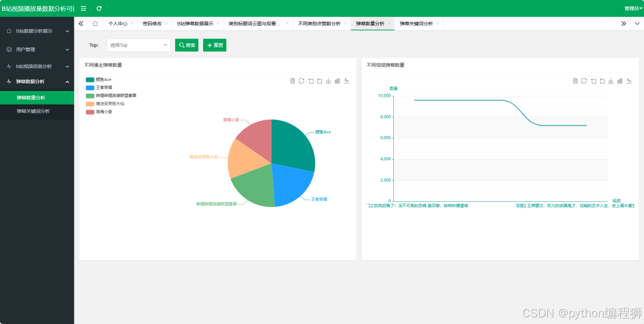Close the 个人中心 tab
Viewport: 644px width, 324px height.
coord(132,23)
